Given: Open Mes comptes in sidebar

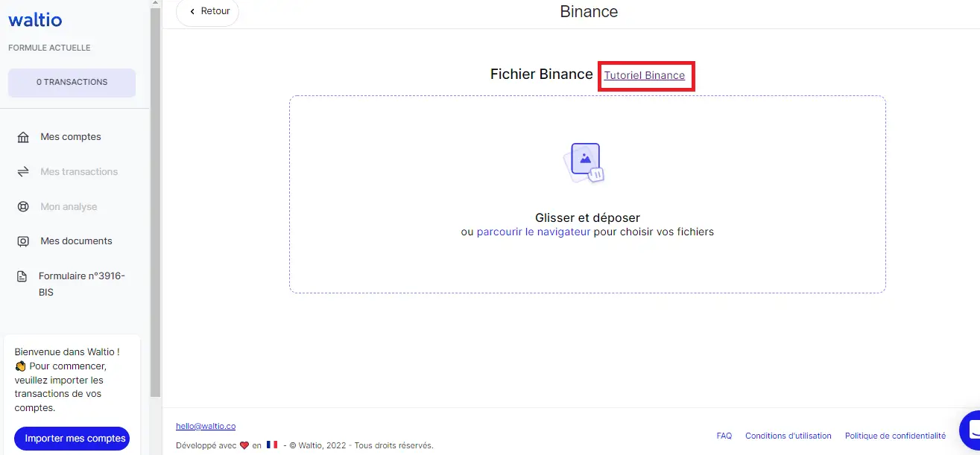Looking at the screenshot, I should pos(71,137).
